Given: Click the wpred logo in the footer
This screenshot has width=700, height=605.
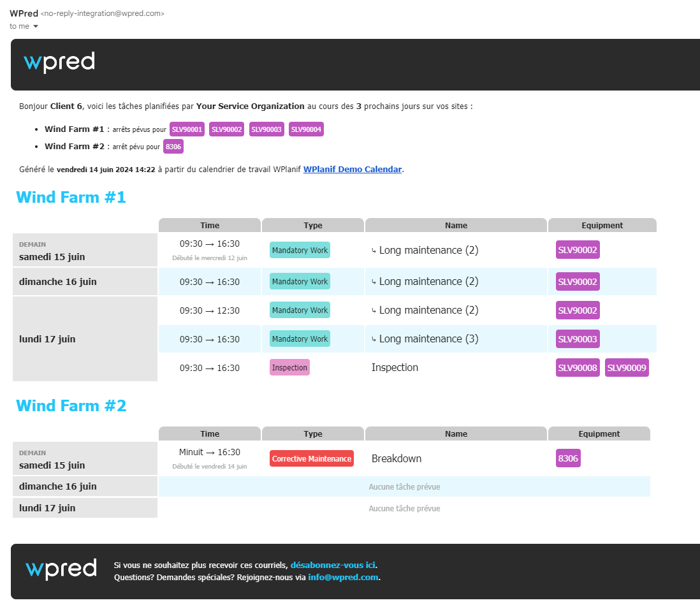Looking at the screenshot, I should [61, 569].
